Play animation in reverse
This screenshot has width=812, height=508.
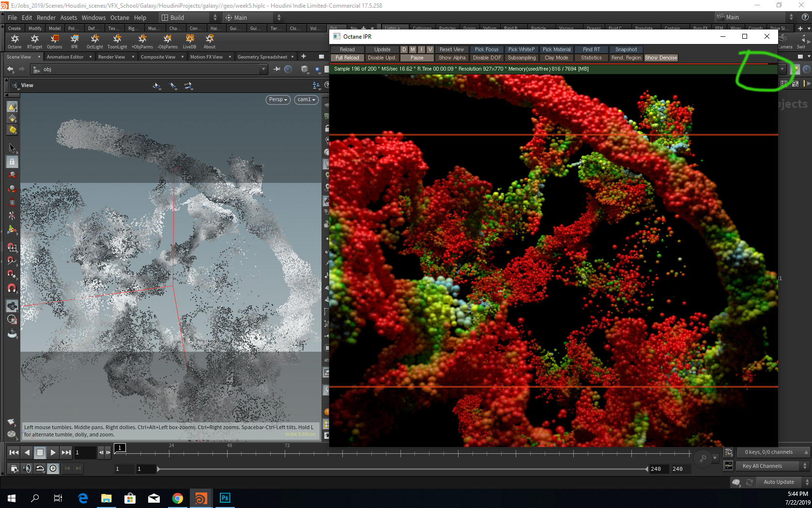point(27,453)
